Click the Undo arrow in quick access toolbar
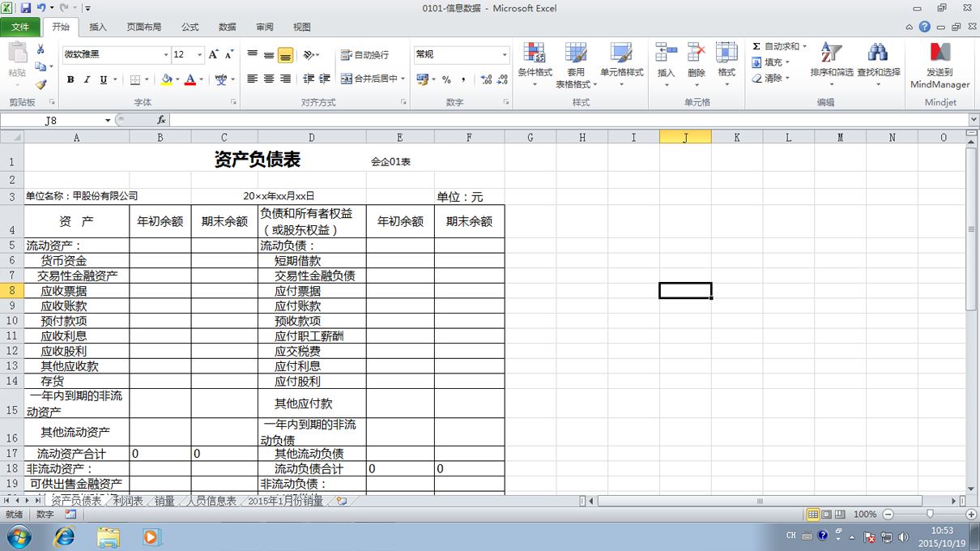 pyautogui.click(x=41, y=7)
